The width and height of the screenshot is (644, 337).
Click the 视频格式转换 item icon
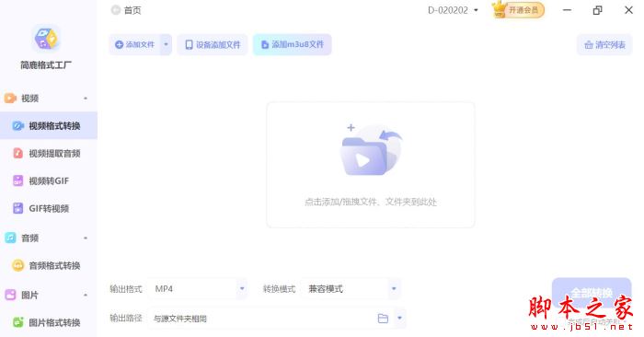click(17, 126)
